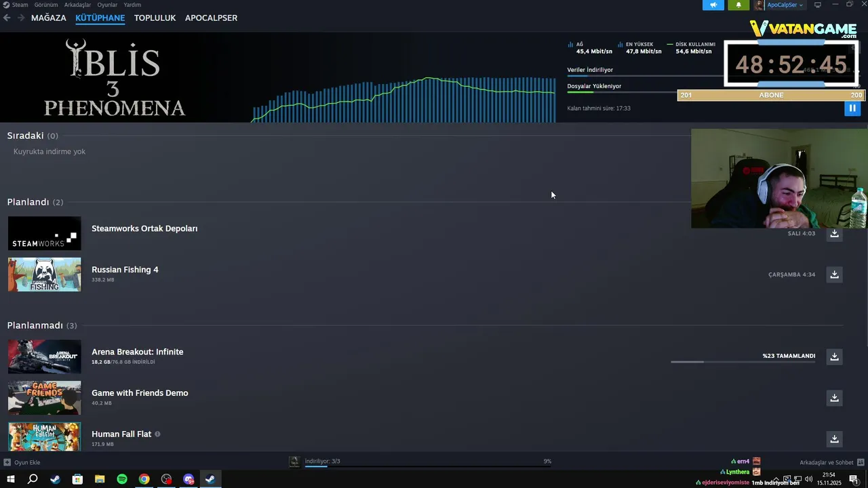Open Microsoft Store from taskbar
This screenshot has height=488, width=868.
click(x=77, y=479)
